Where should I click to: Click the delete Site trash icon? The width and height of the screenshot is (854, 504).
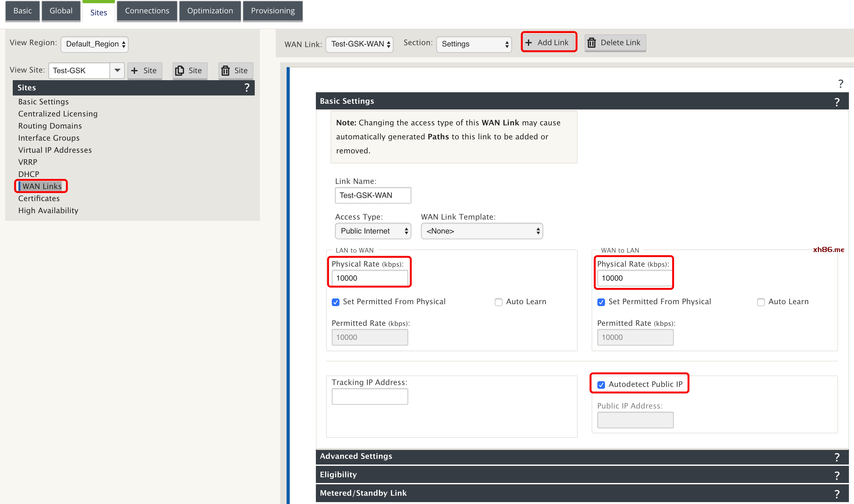click(x=225, y=71)
